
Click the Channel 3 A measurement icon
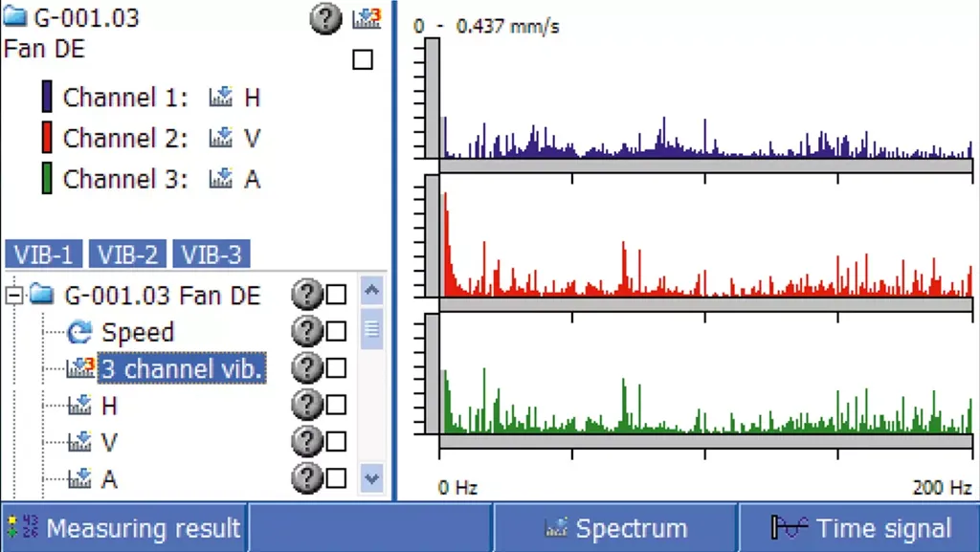tap(221, 179)
